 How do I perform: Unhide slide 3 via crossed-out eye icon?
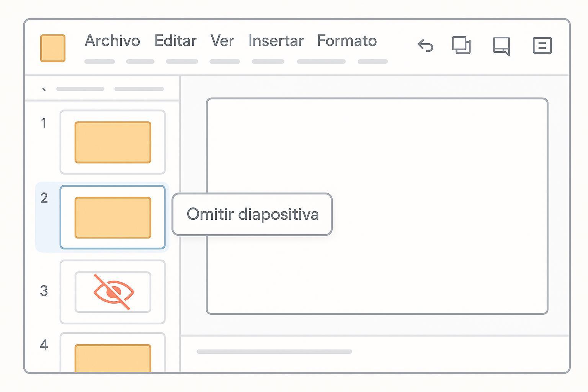pos(113,292)
